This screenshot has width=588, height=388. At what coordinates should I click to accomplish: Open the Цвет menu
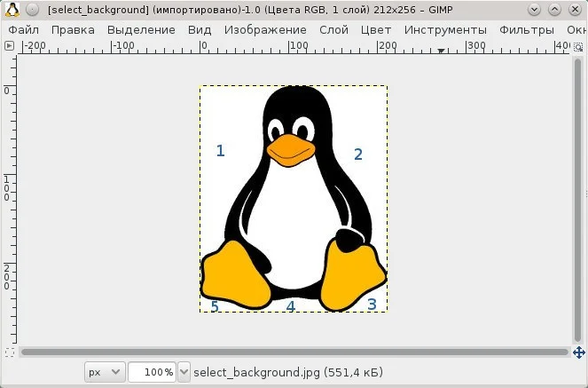376,30
